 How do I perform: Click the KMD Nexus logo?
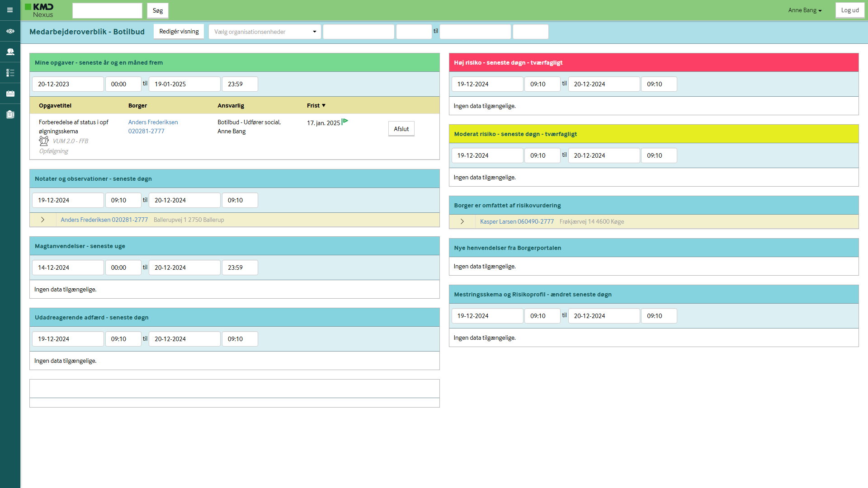40,10
